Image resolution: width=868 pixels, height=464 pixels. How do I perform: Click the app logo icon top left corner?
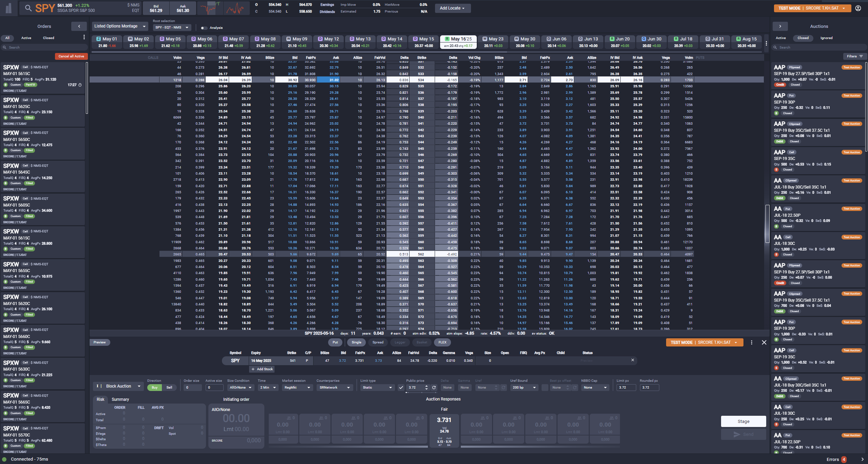[x=8, y=8]
